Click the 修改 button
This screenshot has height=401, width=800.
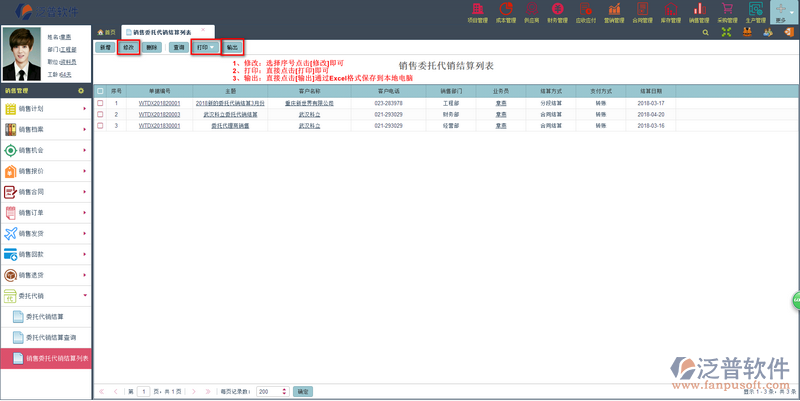point(127,47)
